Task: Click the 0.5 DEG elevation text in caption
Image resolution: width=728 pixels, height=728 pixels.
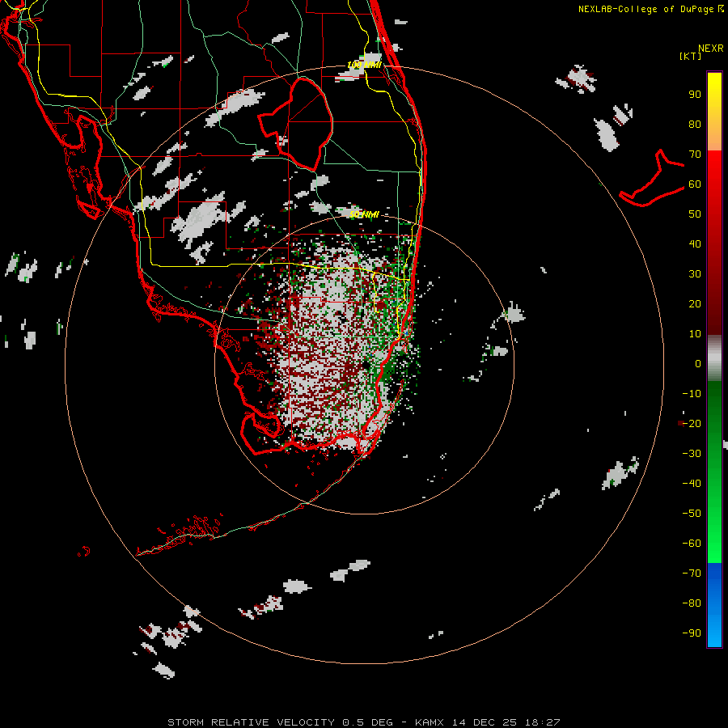Action: (x=368, y=722)
